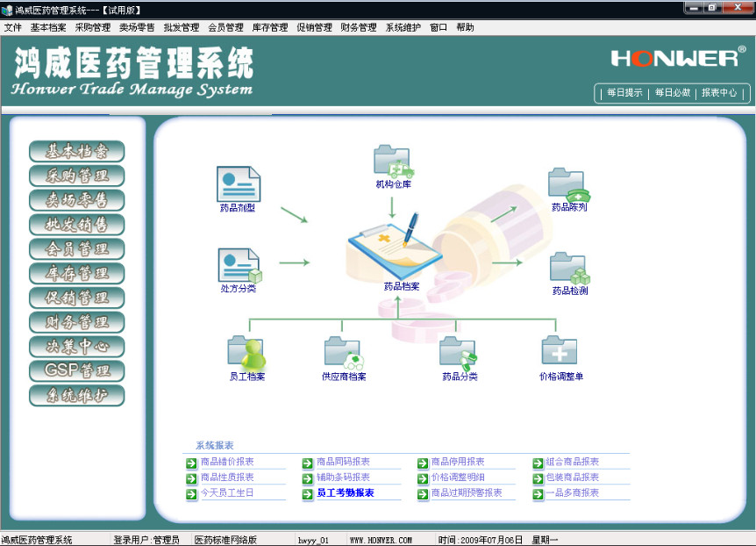Click arrow icon beside 商品错价报表
The image size is (756, 546).
(191, 463)
